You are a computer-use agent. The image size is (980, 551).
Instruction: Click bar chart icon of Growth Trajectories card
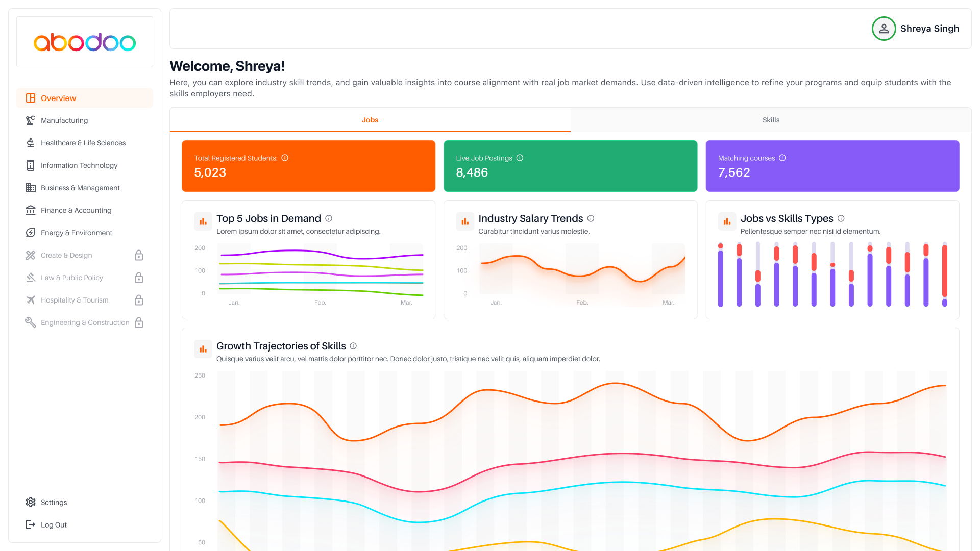point(203,349)
